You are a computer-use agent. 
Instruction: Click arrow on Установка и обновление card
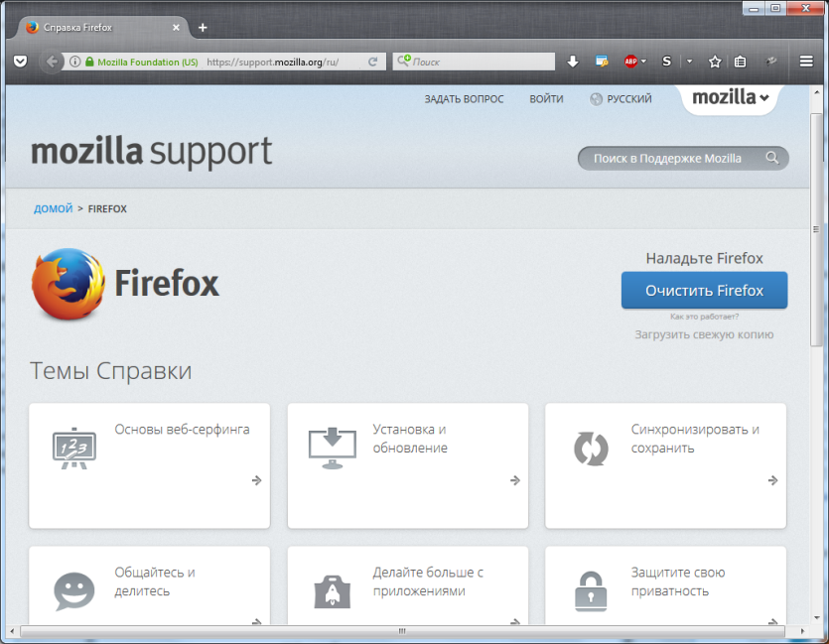(515, 480)
